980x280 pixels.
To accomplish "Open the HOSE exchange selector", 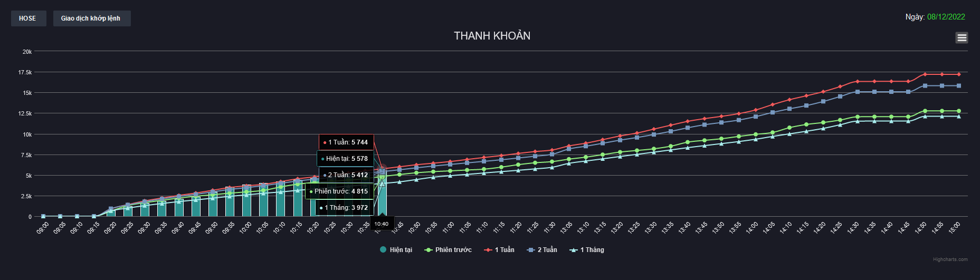I will tap(28, 18).
